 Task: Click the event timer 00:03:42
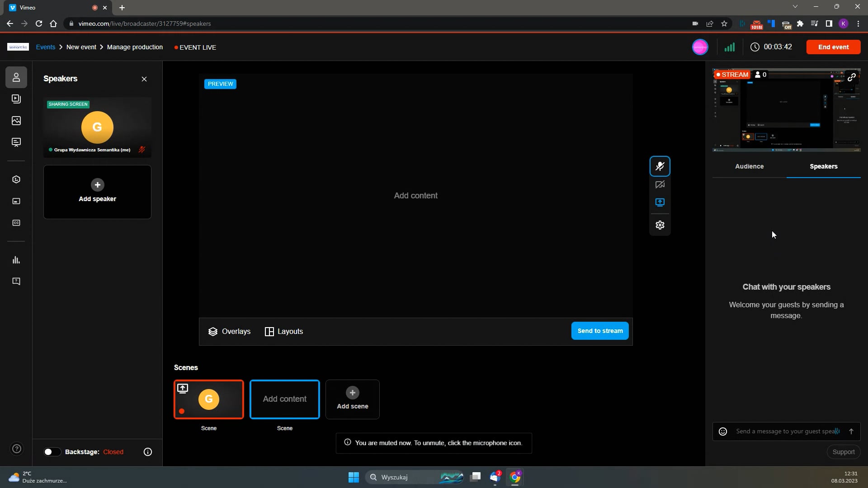coord(771,47)
